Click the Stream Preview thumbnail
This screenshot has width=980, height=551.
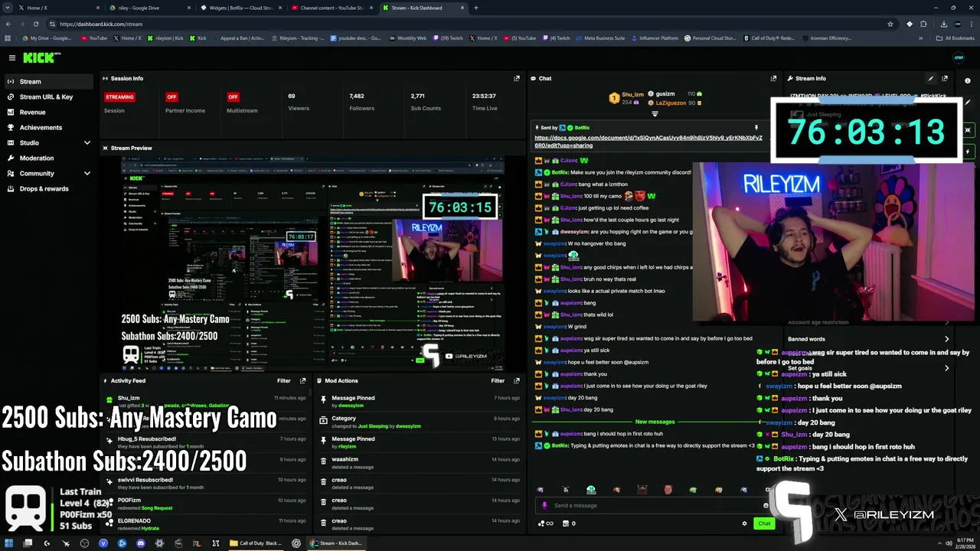click(x=312, y=264)
